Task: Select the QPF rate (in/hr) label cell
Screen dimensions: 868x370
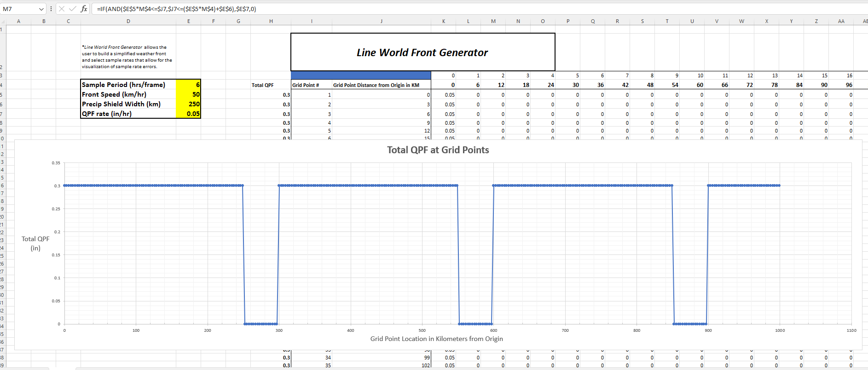Action: (x=128, y=114)
